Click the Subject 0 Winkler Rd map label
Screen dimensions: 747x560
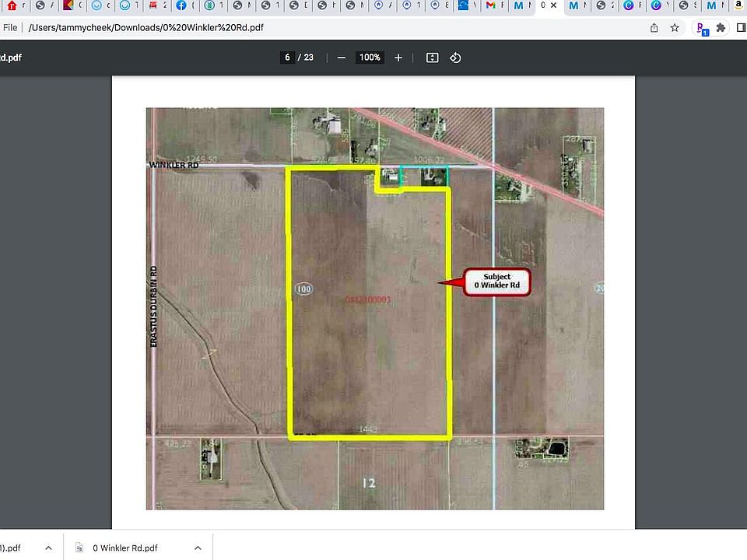coord(496,282)
